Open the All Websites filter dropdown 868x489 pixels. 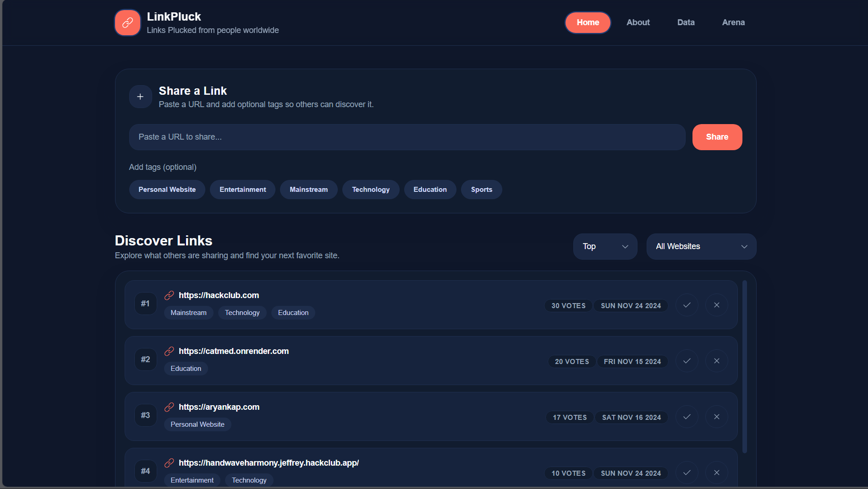(701, 246)
